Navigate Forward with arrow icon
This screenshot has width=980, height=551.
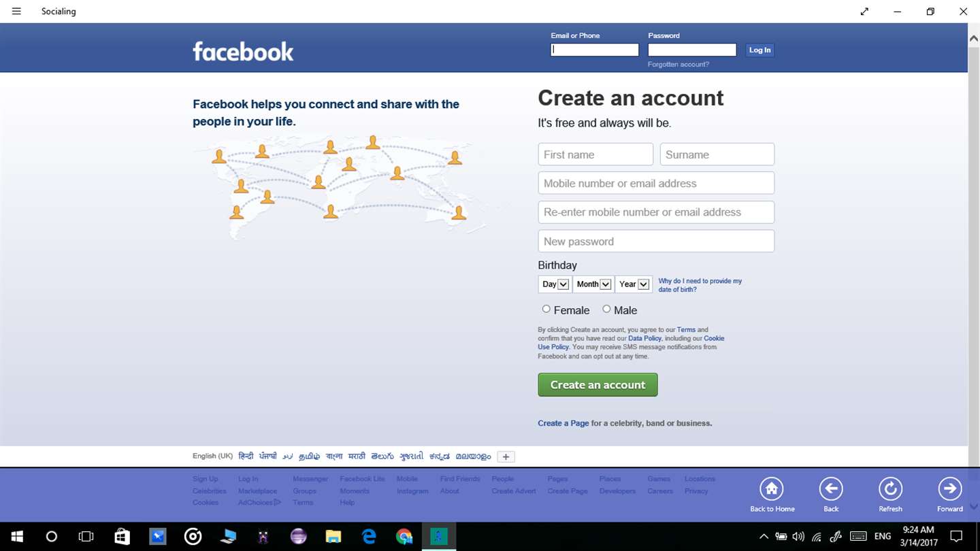(x=950, y=488)
